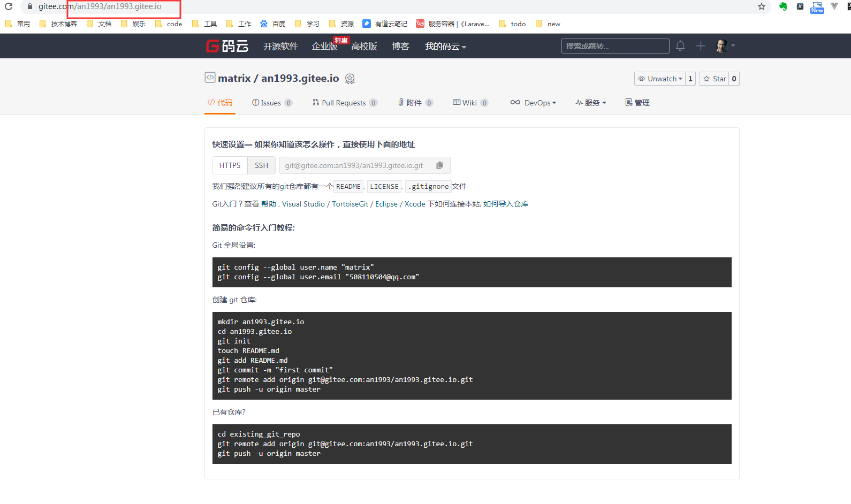Open the 工作 bookmark folder

point(239,24)
